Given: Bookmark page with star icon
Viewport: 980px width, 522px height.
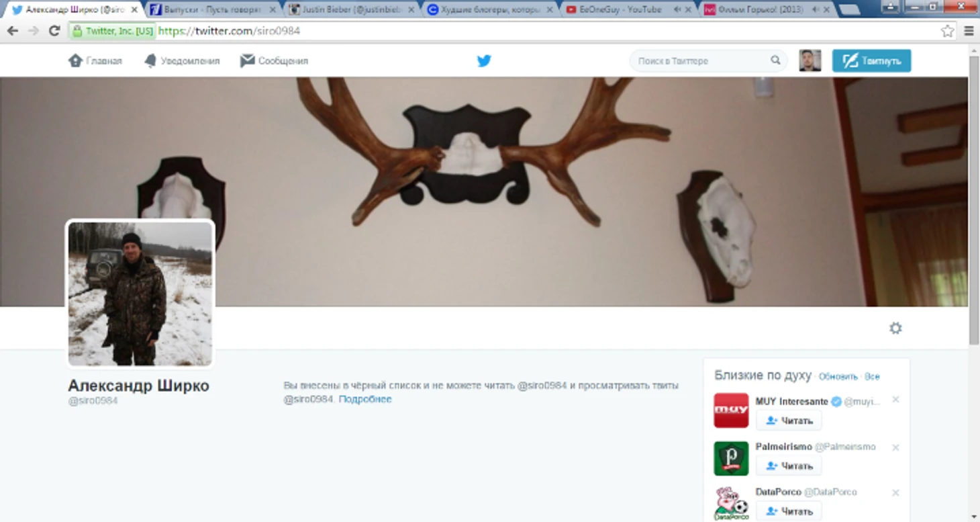Looking at the screenshot, I should click(x=947, y=31).
